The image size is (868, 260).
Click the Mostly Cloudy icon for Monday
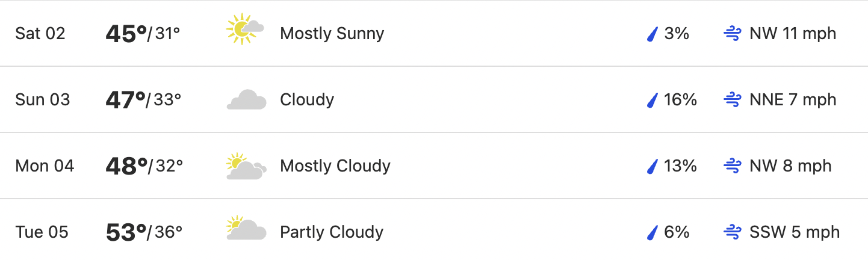246,166
